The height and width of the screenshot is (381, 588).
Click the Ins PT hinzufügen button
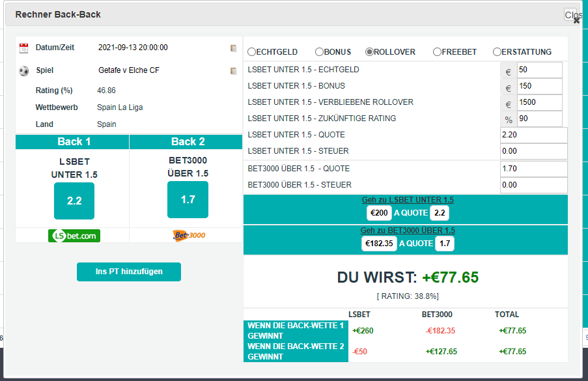click(129, 272)
